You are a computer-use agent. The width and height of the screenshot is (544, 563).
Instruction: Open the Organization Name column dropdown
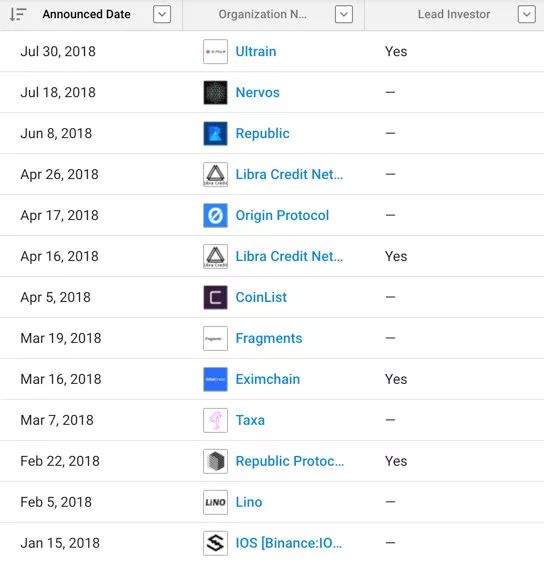pos(344,14)
